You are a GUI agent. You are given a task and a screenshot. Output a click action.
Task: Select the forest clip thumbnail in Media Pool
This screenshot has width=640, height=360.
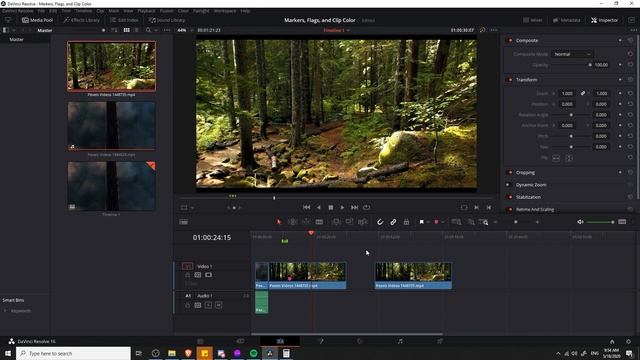tap(111, 66)
